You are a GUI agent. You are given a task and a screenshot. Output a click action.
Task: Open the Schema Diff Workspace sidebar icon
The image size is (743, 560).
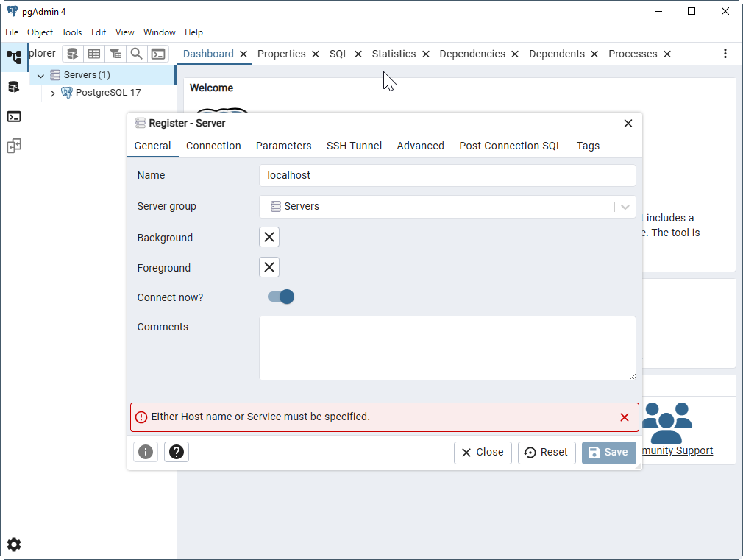(x=14, y=146)
